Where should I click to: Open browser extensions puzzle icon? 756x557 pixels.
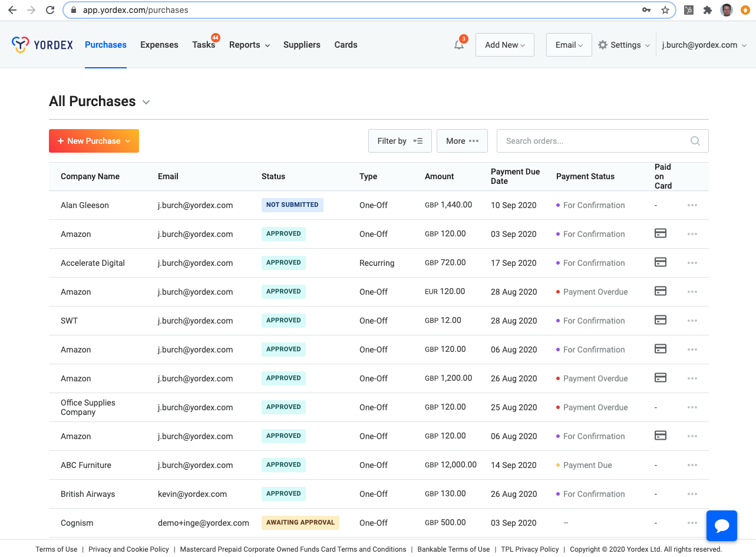(x=708, y=10)
